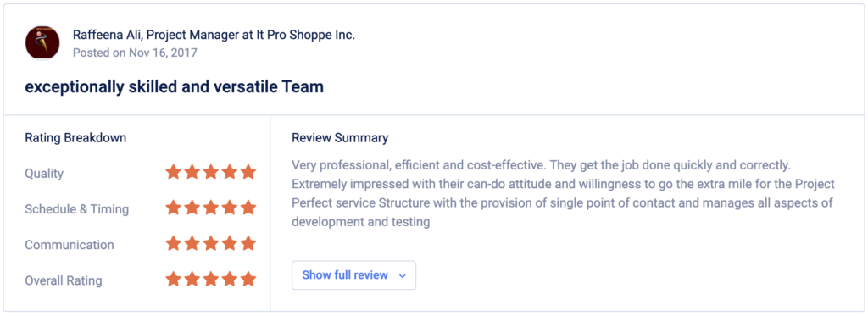
Task: Expand review with Show full review button
Action: pyautogui.click(x=353, y=275)
